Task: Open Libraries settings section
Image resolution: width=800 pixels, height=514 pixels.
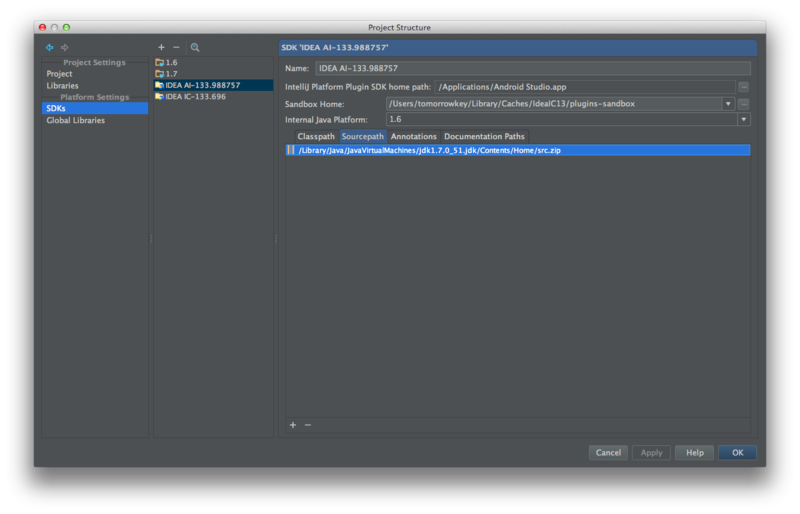Action: pyautogui.click(x=62, y=86)
